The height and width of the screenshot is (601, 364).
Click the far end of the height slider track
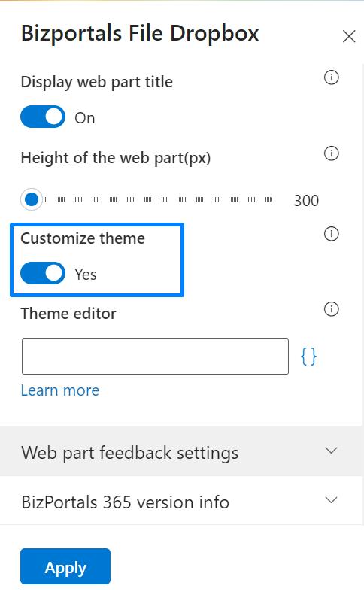pyautogui.click(x=270, y=199)
